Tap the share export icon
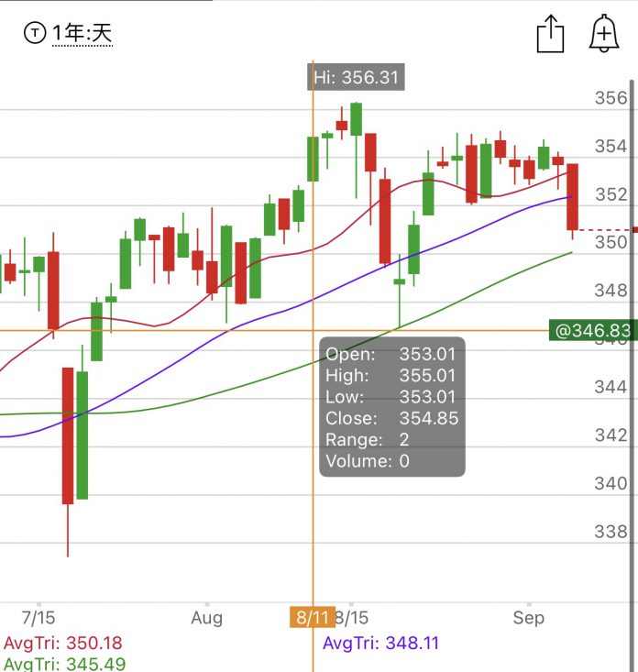638x672 pixels. click(549, 35)
